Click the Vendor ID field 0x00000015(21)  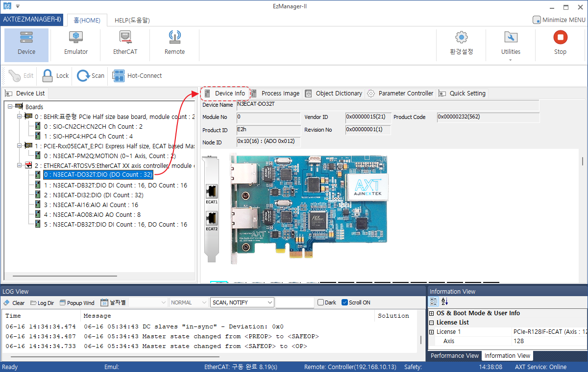click(x=367, y=117)
